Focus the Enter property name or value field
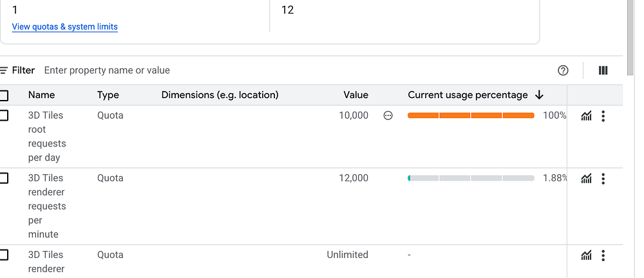This screenshot has height=278, width=644. point(107,70)
